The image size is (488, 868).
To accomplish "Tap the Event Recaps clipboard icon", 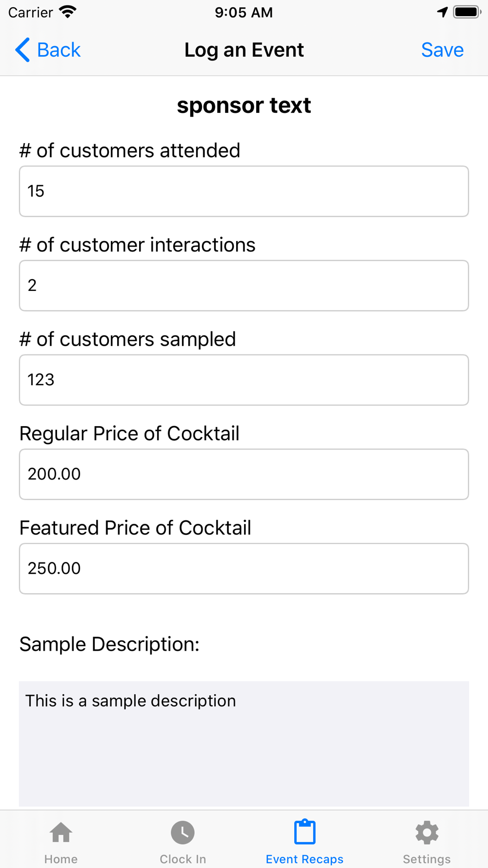I will click(305, 832).
